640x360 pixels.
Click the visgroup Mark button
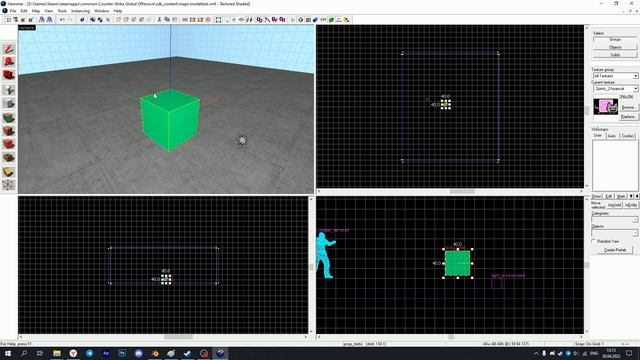point(621,196)
